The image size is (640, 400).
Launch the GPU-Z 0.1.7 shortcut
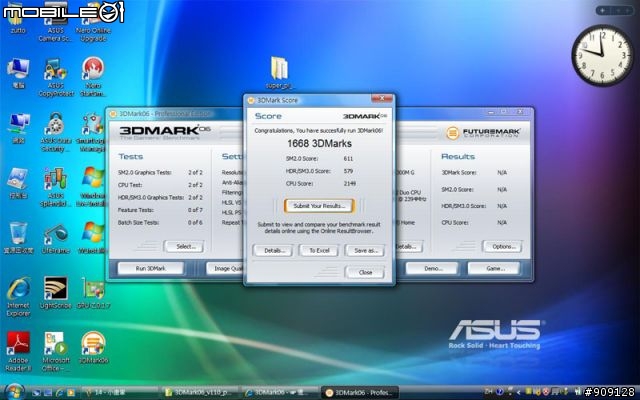[93, 293]
